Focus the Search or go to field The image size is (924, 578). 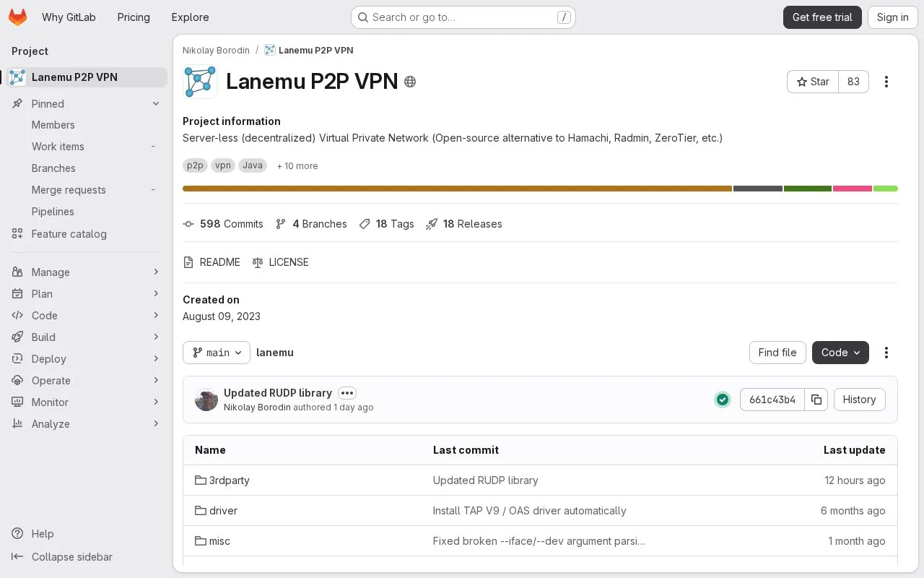(463, 17)
